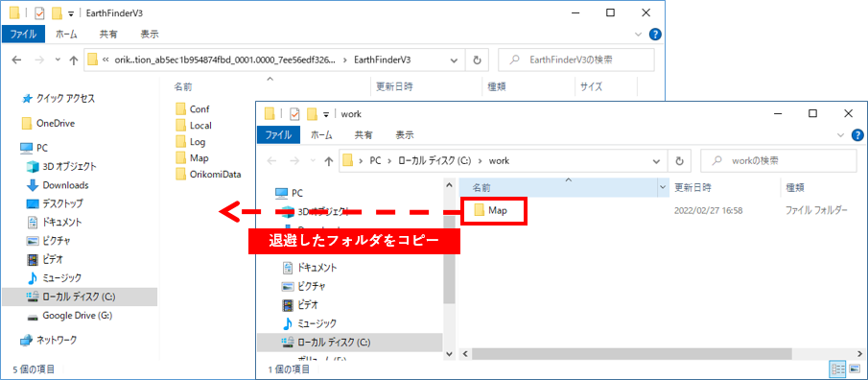This screenshot has width=868, height=380.
Task: Click the EarthFinderV3の検索 search field
Action: pyautogui.click(x=576, y=59)
